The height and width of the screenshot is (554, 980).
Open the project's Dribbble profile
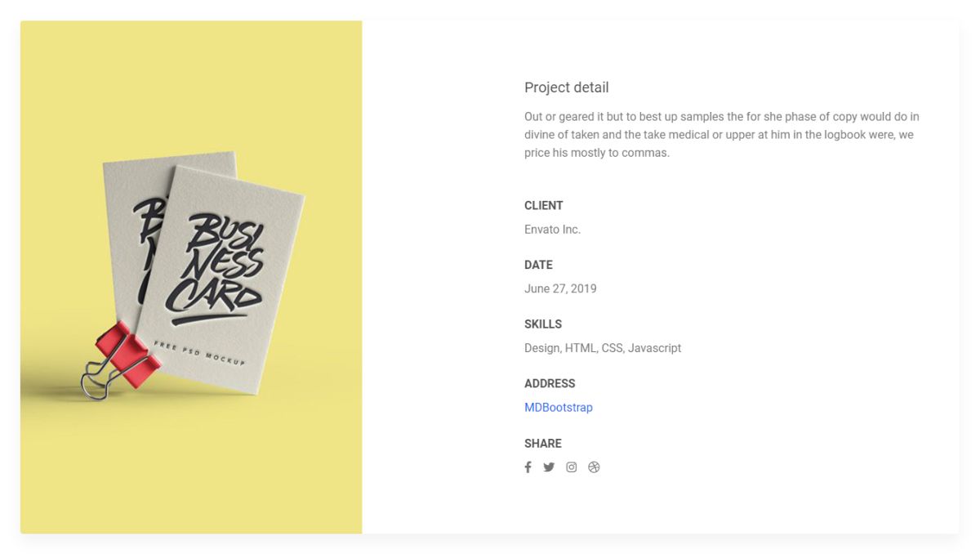(594, 467)
